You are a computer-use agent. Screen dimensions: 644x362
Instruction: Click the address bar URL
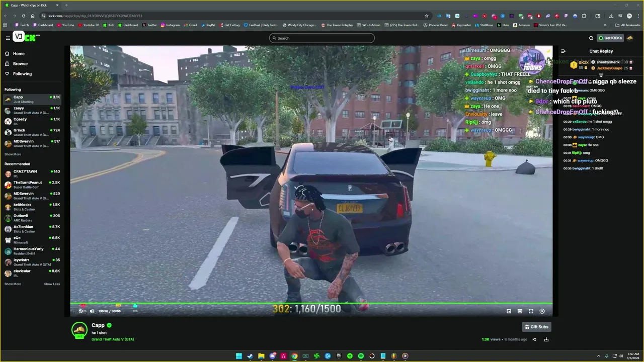tap(95, 16)
